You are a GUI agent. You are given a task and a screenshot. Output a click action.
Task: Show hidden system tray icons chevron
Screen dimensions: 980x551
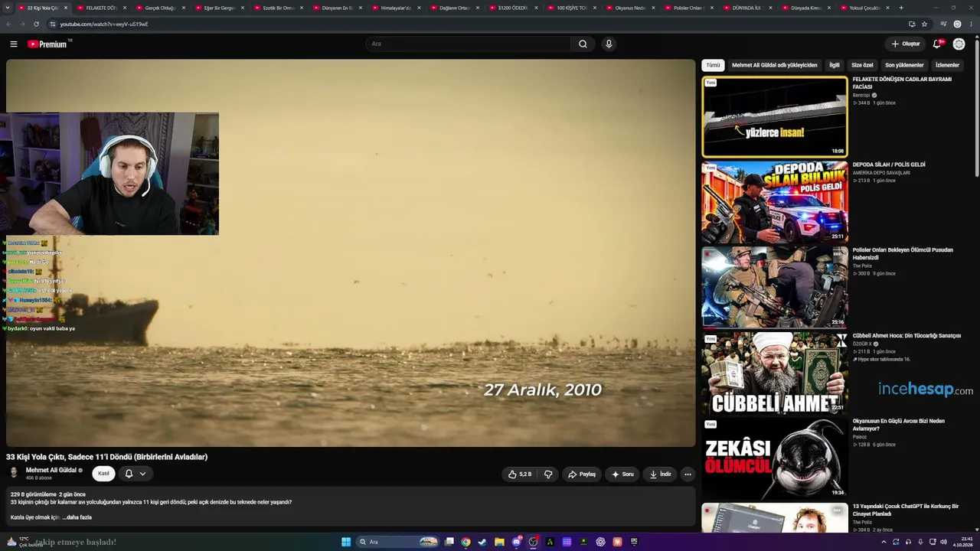884,542
